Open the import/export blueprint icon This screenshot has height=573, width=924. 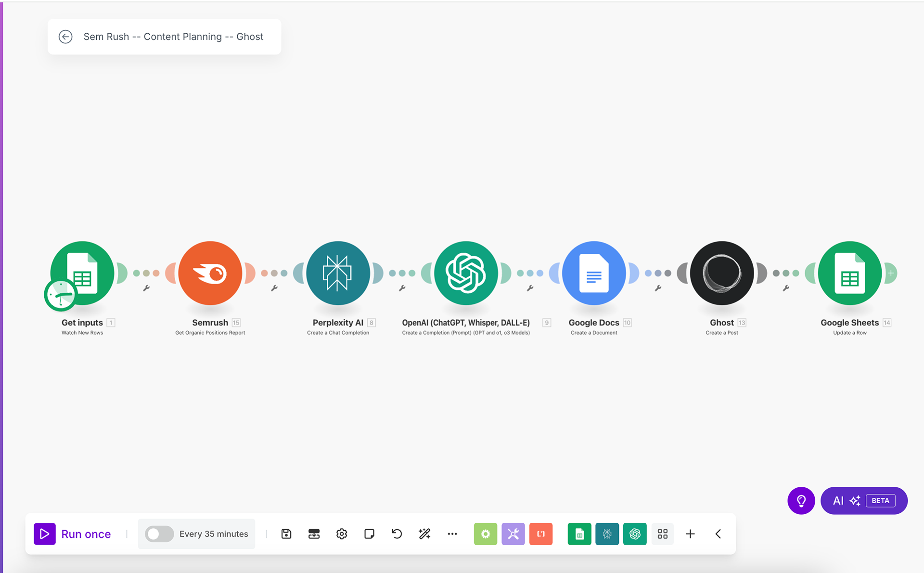pyautogui.click(x=314, y=534)
